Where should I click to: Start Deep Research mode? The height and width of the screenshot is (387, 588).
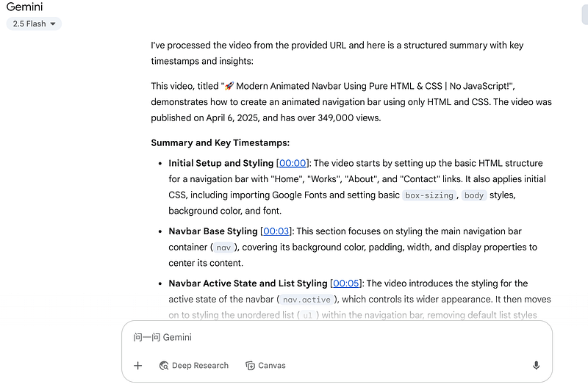coord(193,366)
